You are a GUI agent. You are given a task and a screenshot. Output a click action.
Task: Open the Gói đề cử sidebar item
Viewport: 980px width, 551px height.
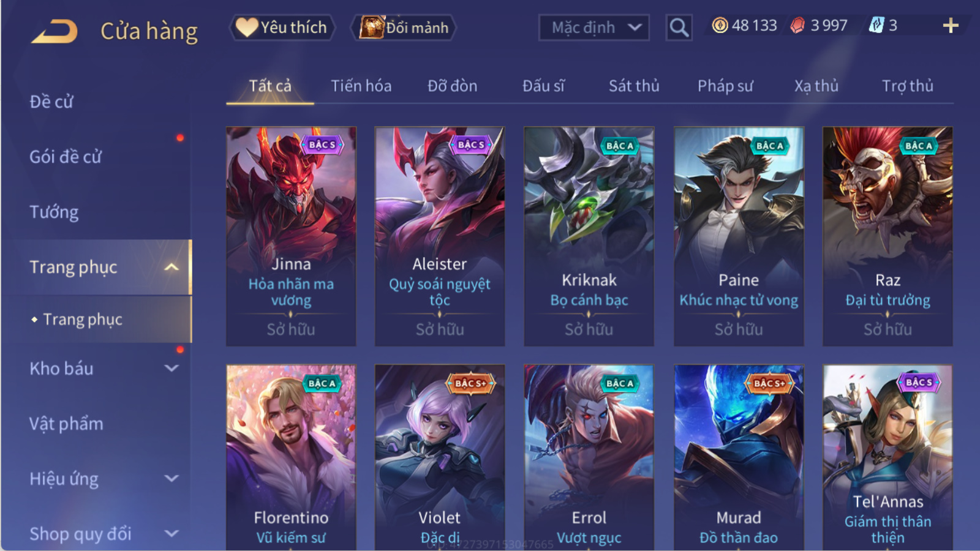66,157
